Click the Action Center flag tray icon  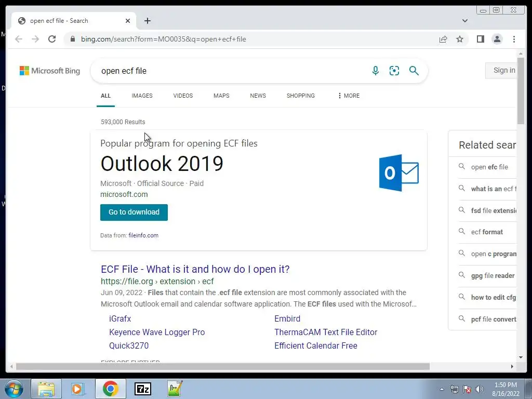click(x=467, y=389)
